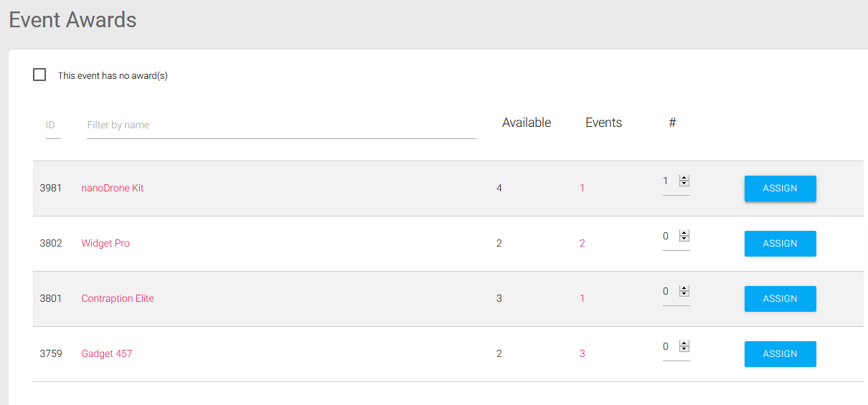Increase nanoDrone Kit quantity with up arrow
Screen dimensions: 868x405
(684, 178)
